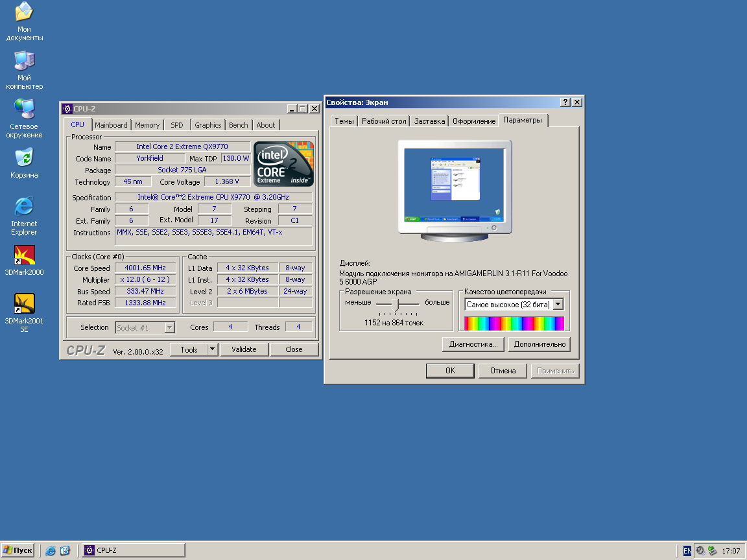Click the EN language indicator in tray
Screen dimensions: 747x560
687,550
